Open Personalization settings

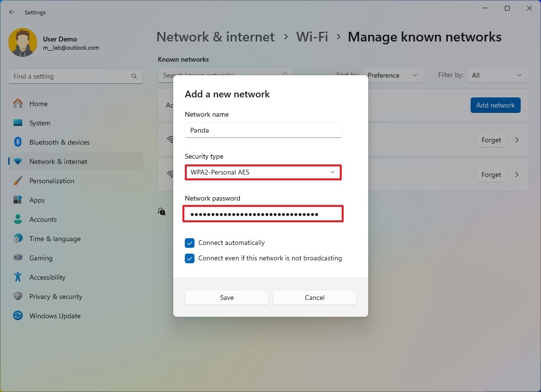[52, 181]
